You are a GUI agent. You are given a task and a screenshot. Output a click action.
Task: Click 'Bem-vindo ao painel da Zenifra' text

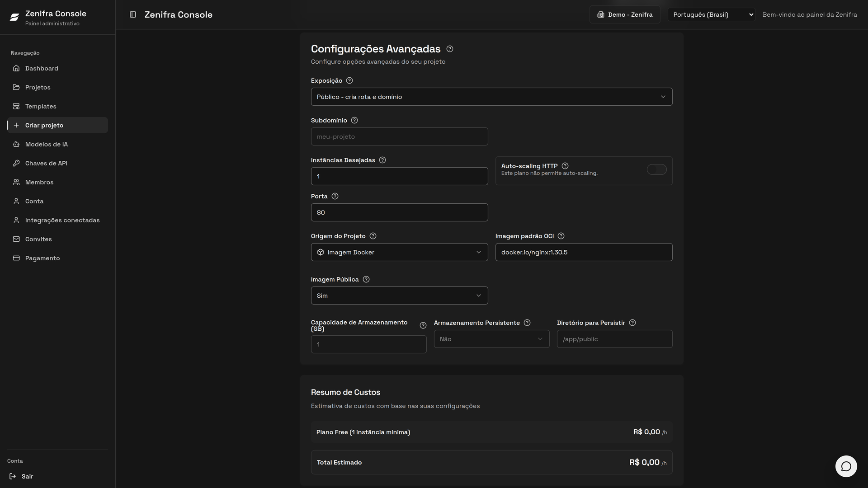point(810,14)
